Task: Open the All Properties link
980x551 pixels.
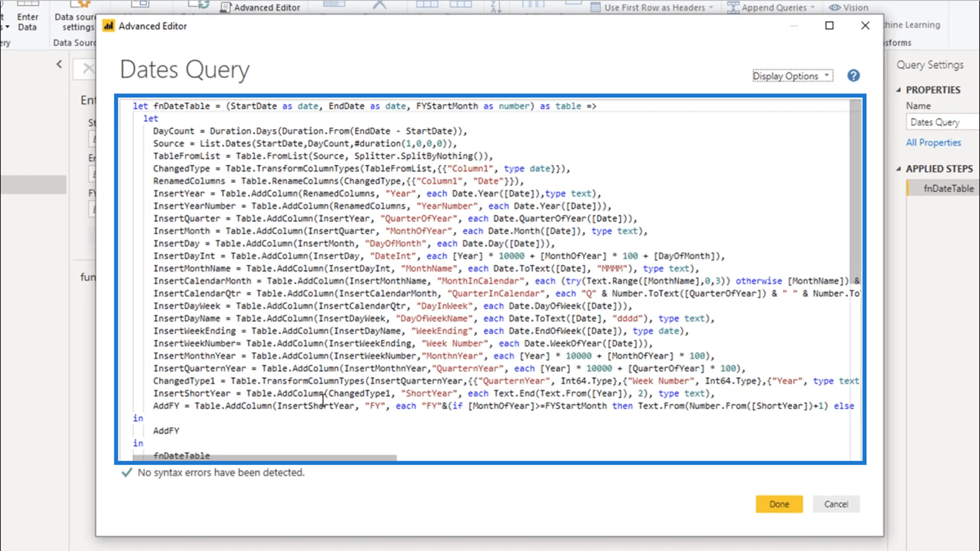Action: coord(933,143)
